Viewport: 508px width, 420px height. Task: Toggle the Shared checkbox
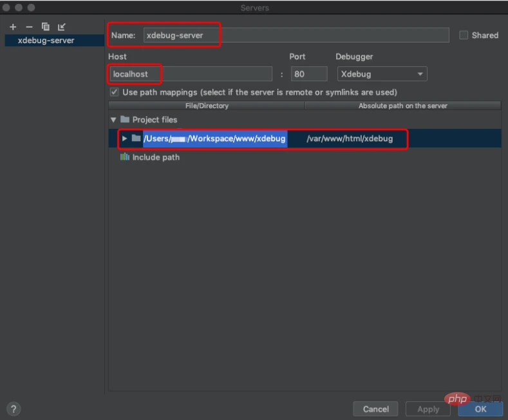(464, 35)
